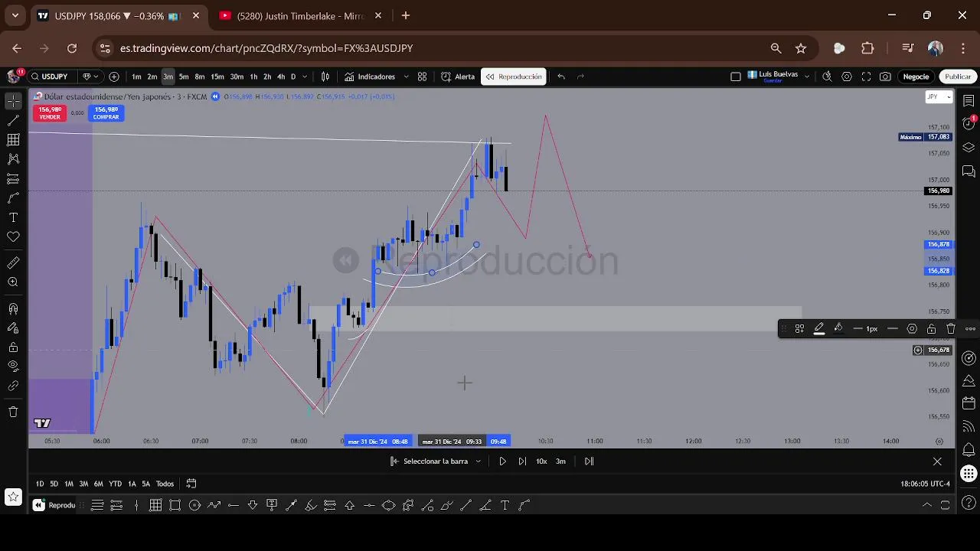Switch to 1h timeframe
980x551 pixels.
[253, 77]
